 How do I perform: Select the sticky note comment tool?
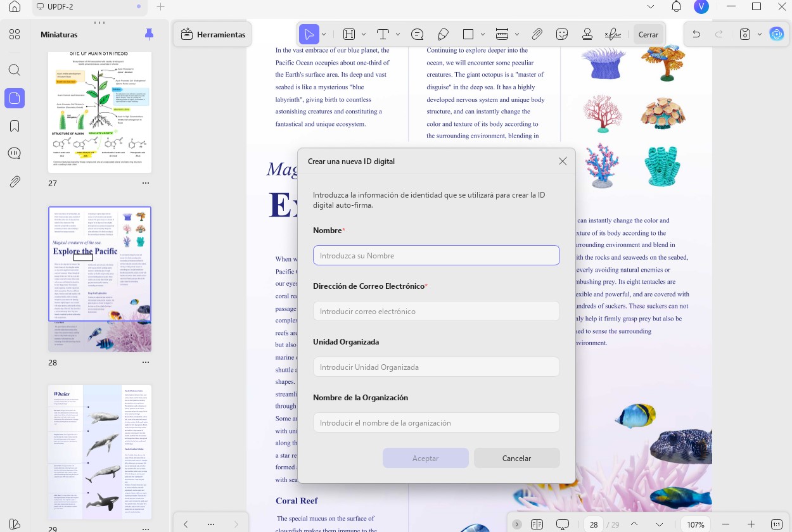[x=417, y=34]
